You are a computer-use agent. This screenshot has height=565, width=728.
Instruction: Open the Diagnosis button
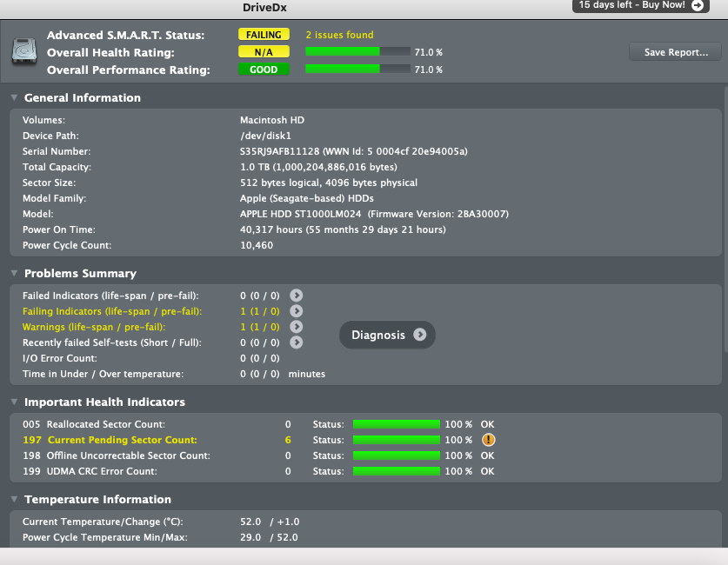(387, 335)
